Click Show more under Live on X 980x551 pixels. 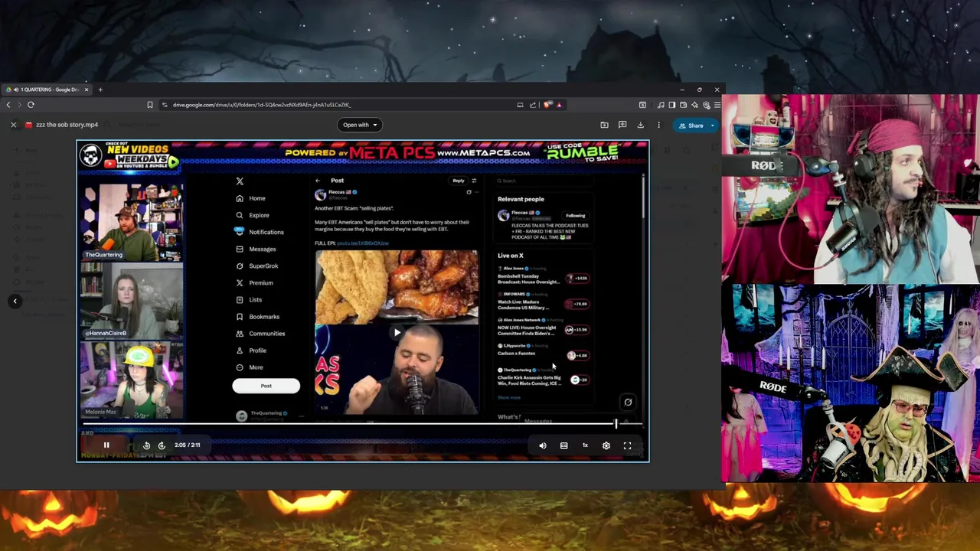[509, 397]
